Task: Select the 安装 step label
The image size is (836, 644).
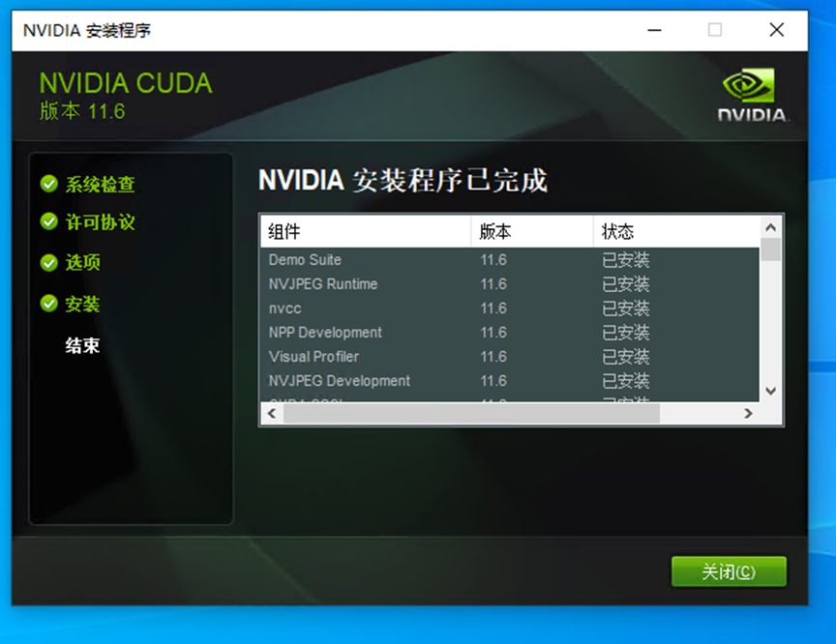Action: point(82,305)
